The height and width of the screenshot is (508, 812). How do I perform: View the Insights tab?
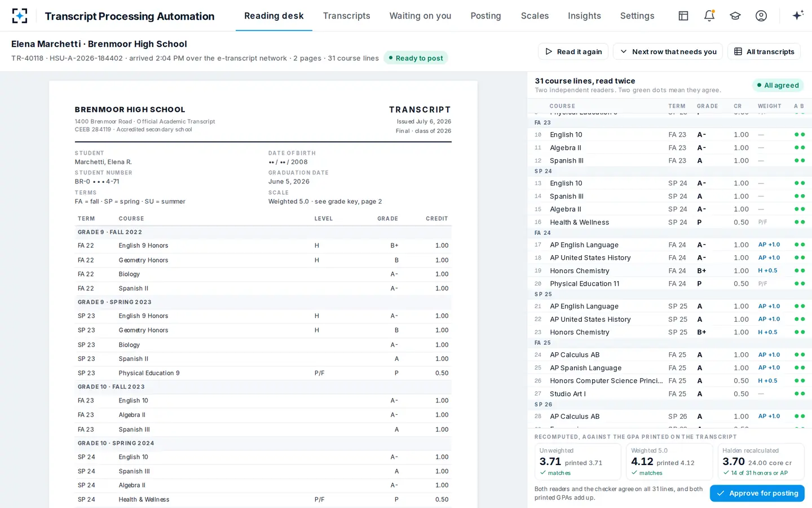click(584, 16)
